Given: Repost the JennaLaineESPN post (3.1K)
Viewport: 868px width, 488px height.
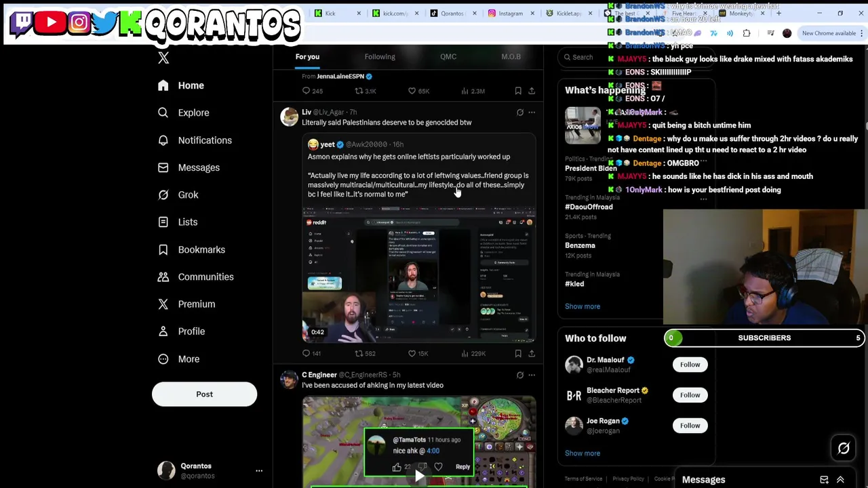Looking at the screenshot, I should click(365, 91).
